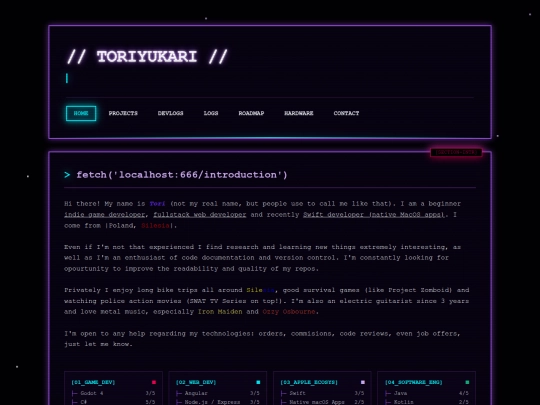Open the ROADMAP nav item

point(251,113)
